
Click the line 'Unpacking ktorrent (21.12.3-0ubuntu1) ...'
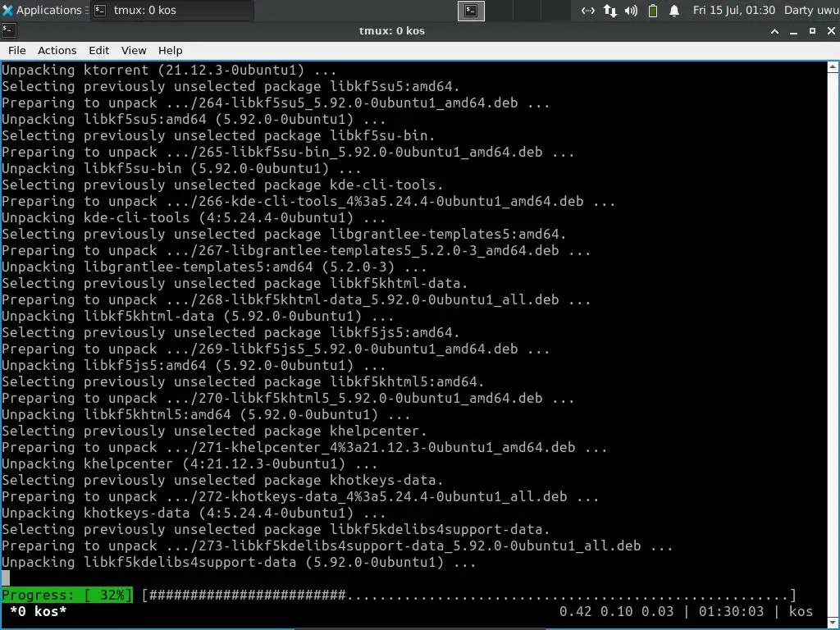click(x=169, y=71)
